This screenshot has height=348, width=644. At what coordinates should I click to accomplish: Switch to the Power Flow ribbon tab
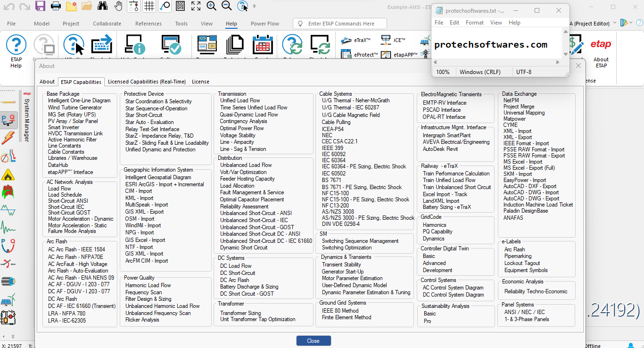point(265,24)
